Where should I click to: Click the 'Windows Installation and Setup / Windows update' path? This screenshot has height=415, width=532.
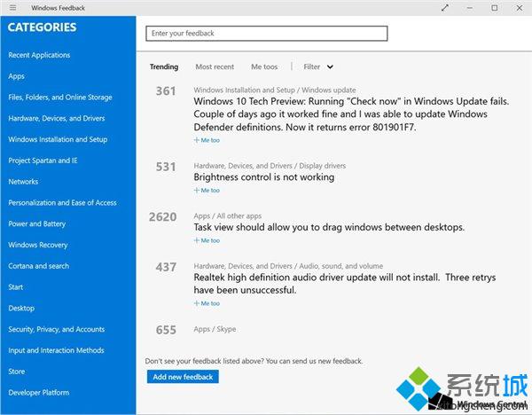(x=275, y=90)
